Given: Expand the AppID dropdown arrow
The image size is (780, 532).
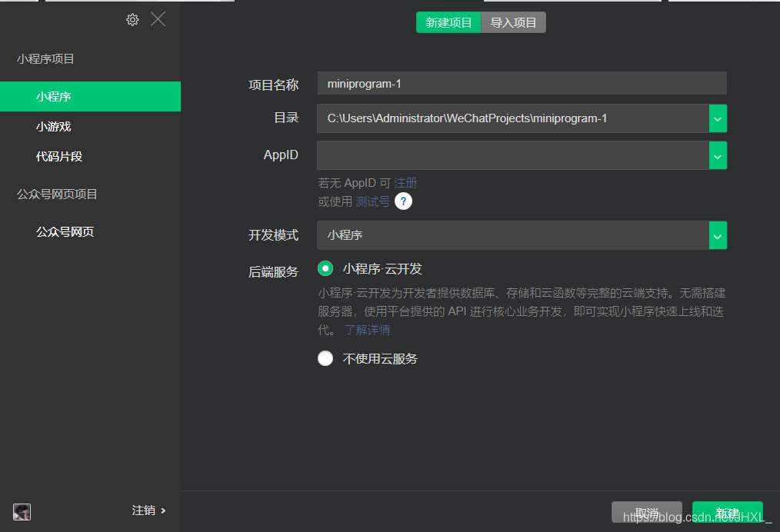Looking at the screenshot, I should 718,155.
